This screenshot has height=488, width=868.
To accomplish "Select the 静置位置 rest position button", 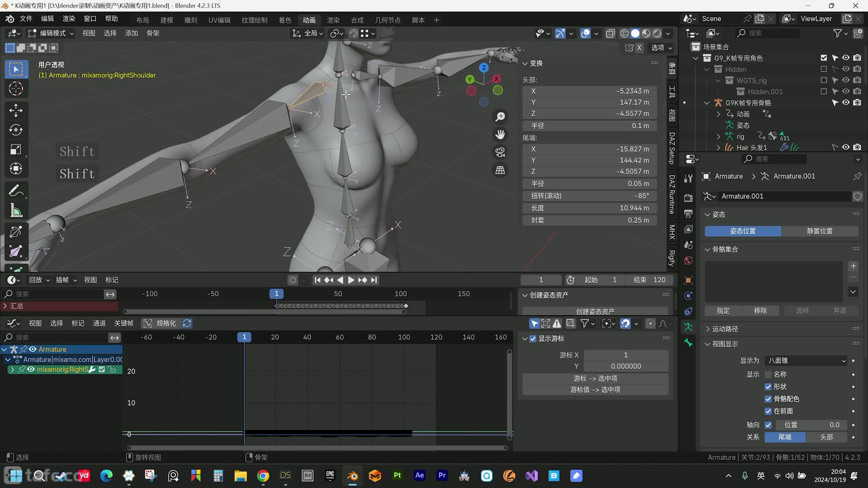I will [820, 231].
